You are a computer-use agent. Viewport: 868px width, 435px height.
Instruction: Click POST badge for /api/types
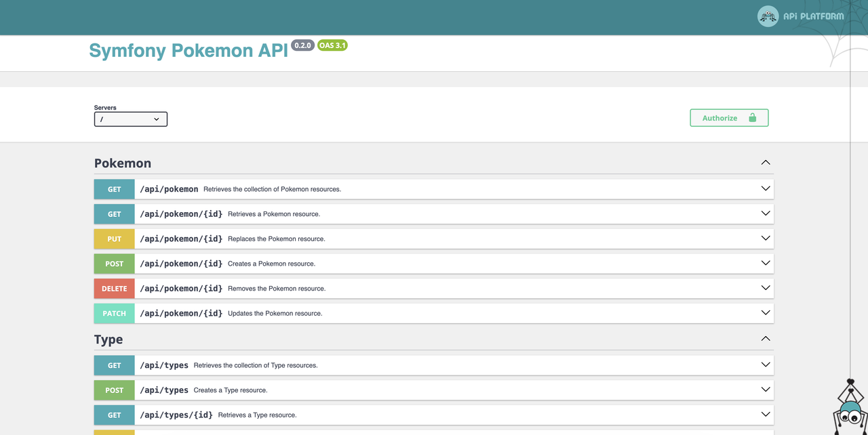[x=115, y=390]
